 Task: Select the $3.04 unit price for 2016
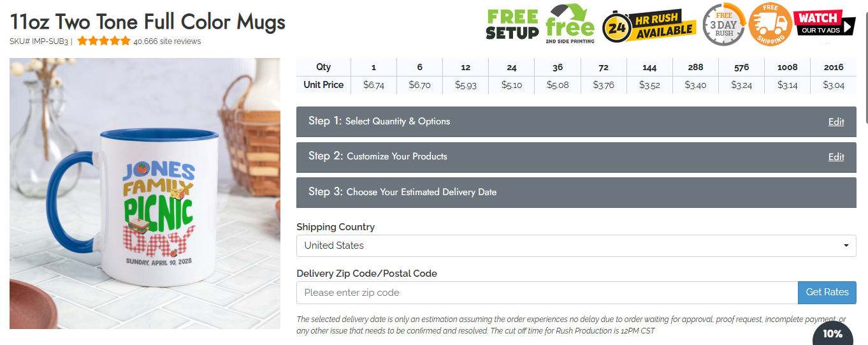tap(833, 85)
